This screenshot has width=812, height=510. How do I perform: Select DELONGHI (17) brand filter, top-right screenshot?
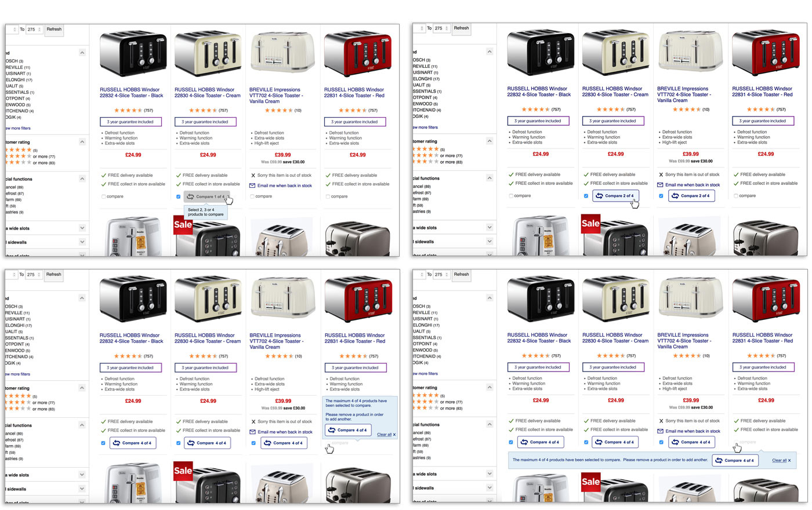pos(425,79)
